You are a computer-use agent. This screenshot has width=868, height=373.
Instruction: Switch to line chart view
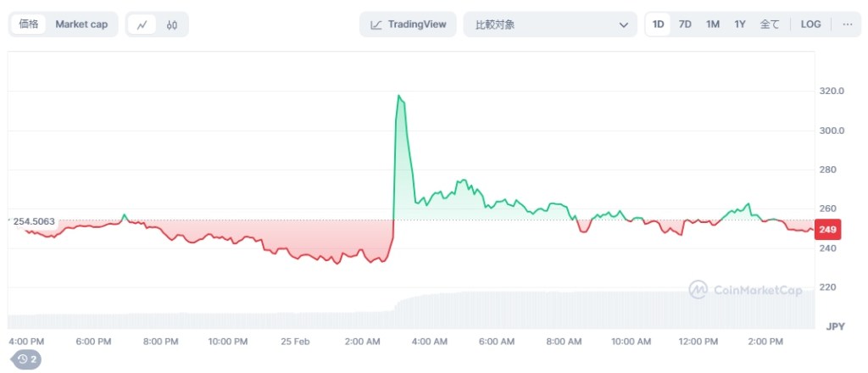[142, 25]
